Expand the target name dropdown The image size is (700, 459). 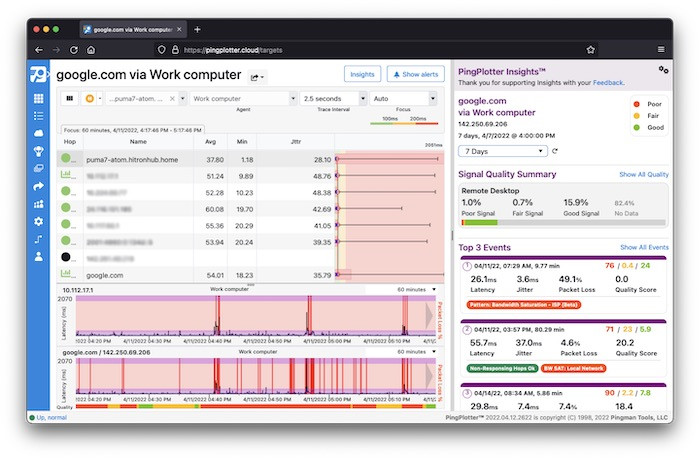pos(183,99)
